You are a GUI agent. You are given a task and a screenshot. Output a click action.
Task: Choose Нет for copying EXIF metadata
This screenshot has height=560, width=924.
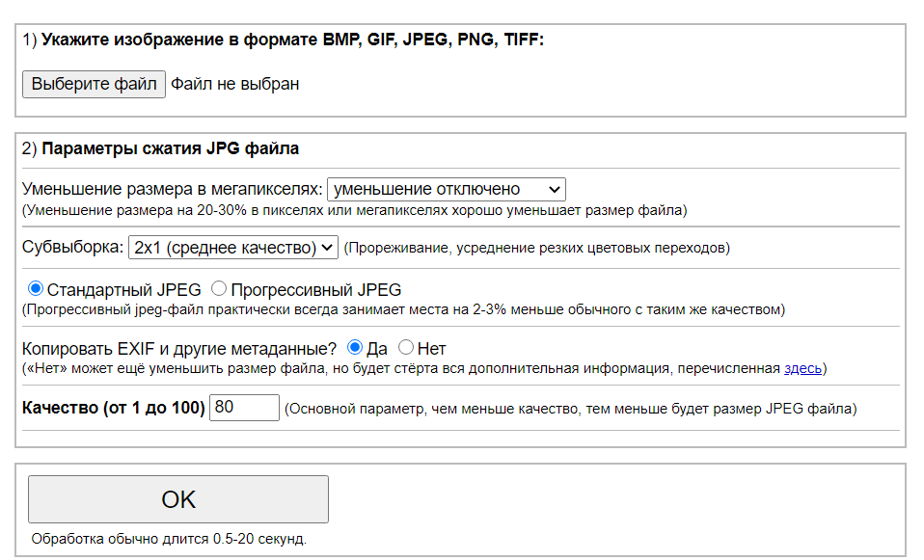click(x=405, y=347)
